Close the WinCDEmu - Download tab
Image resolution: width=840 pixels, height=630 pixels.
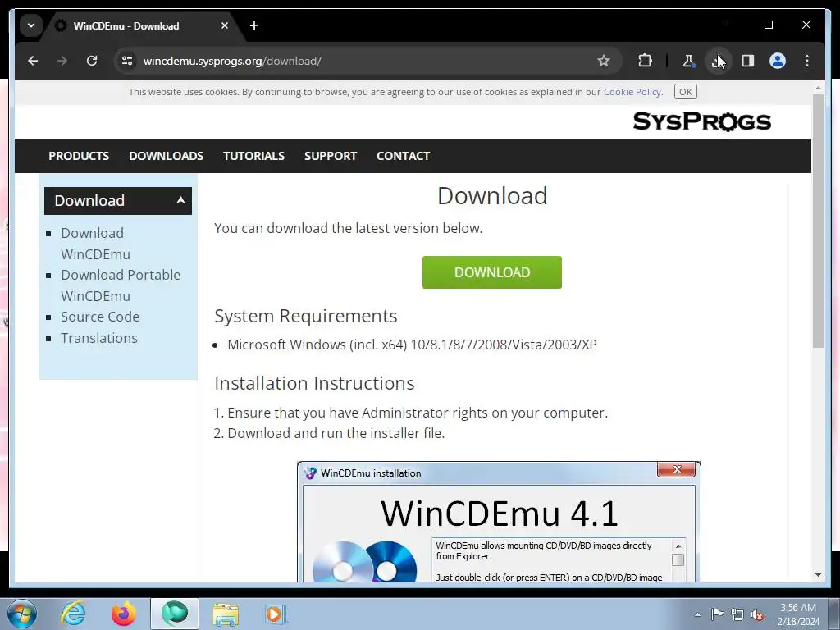pos(225,25)
